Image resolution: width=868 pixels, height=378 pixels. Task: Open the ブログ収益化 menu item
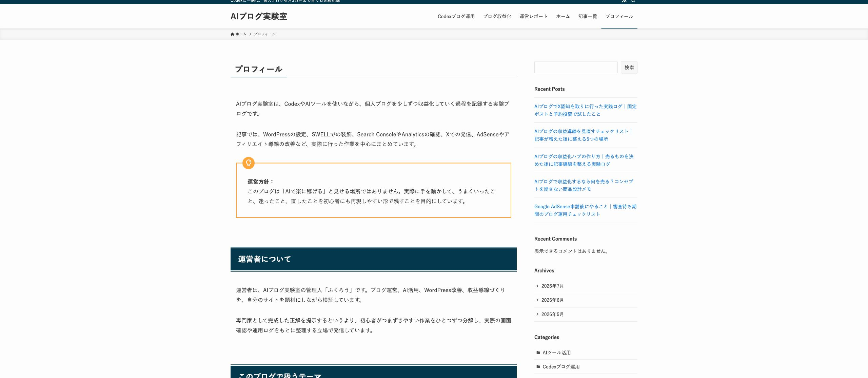coord(497,16)
